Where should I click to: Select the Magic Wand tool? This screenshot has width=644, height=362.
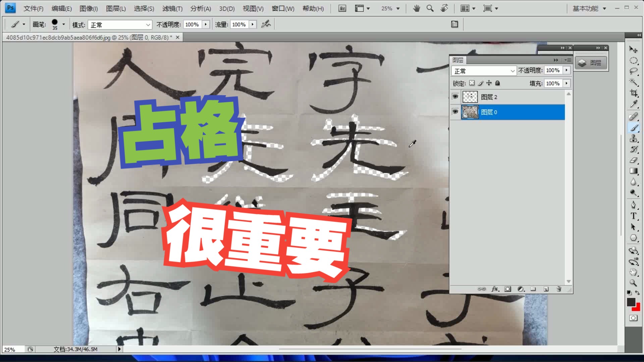coord(633,82)
